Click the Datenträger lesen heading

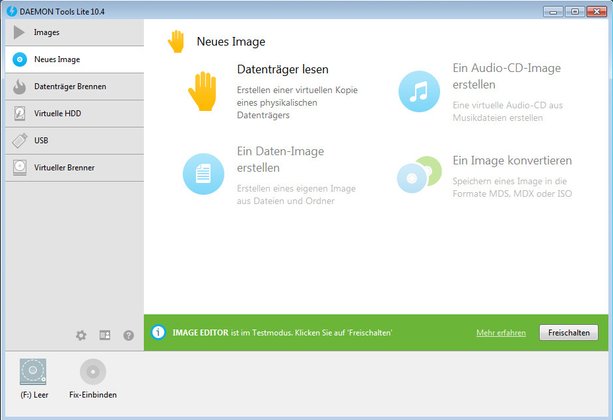283,70
